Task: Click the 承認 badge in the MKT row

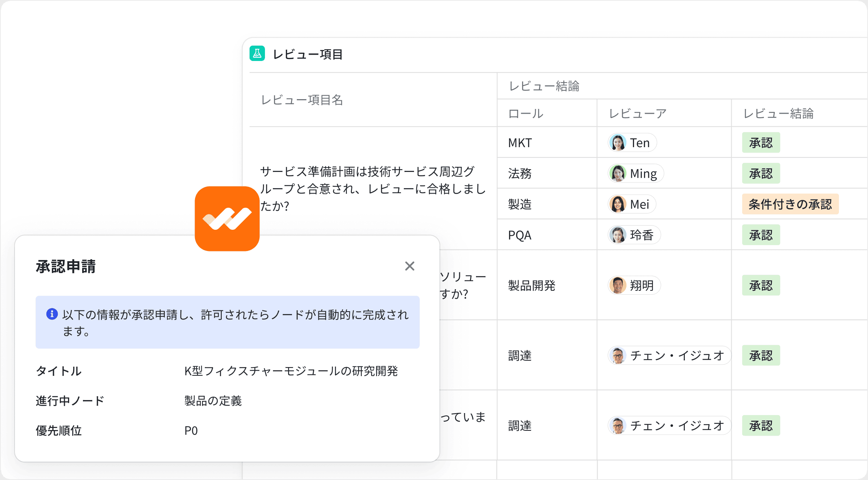Action: (761, 142)
